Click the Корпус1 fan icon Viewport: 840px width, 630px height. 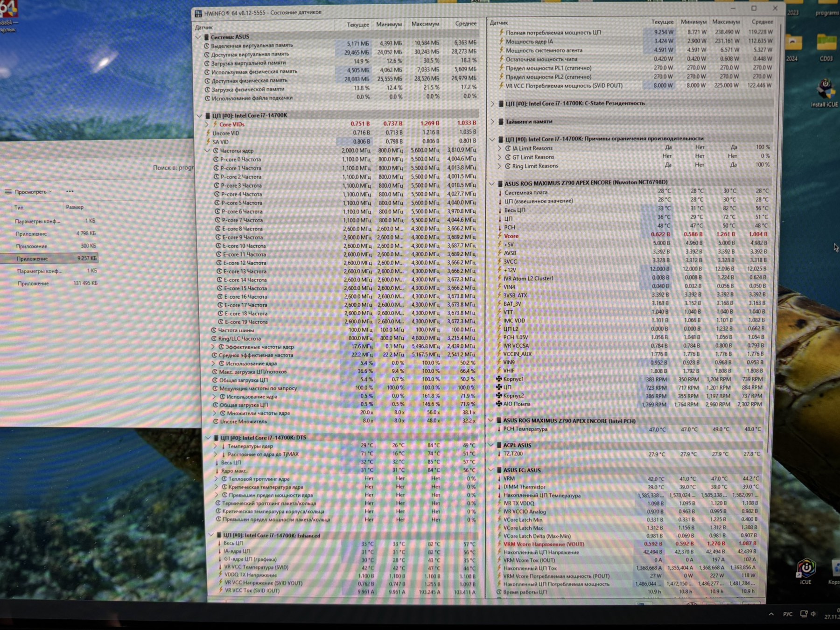498,379
